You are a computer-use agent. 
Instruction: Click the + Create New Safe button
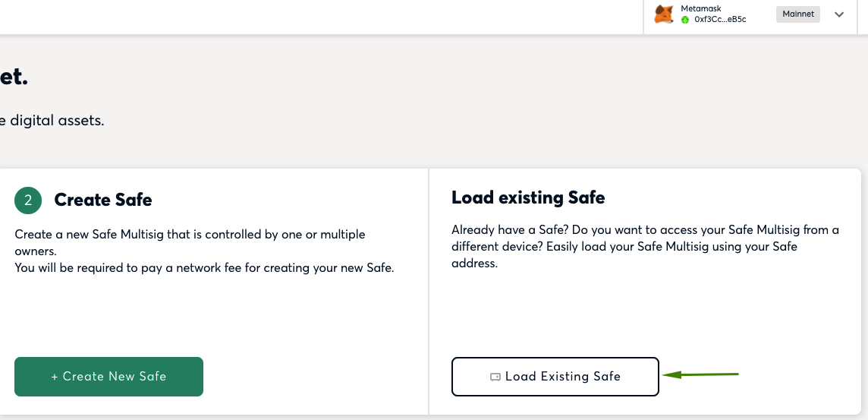[108, 377]
